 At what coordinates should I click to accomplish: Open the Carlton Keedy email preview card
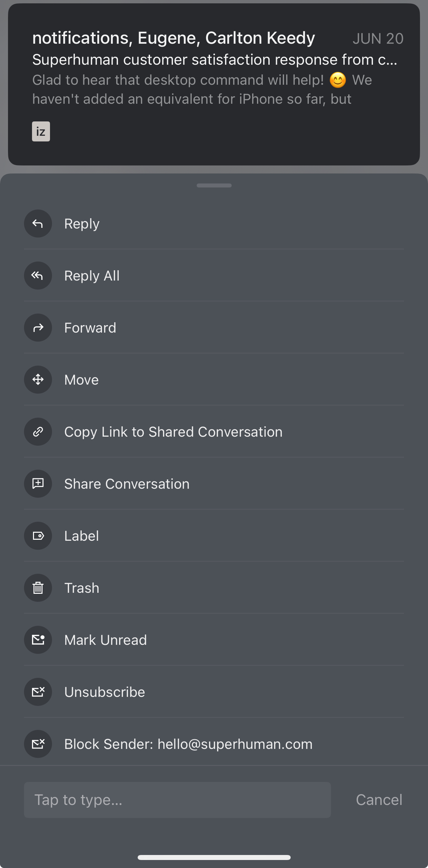[x=214, y=84]
